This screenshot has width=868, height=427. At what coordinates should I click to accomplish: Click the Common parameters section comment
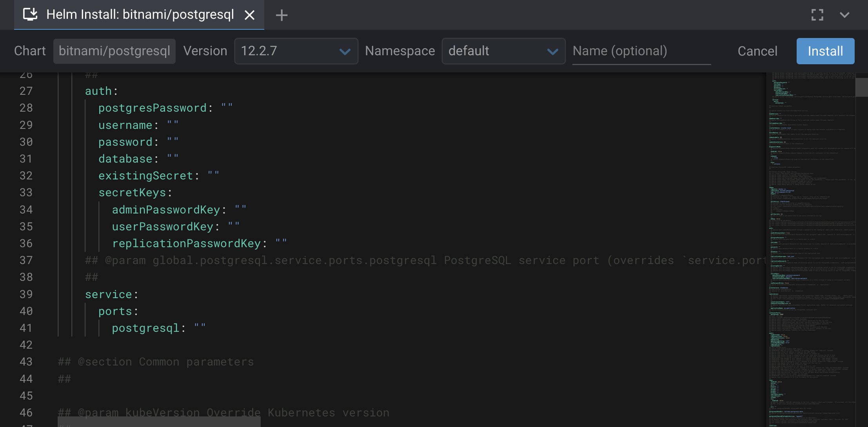156,362
